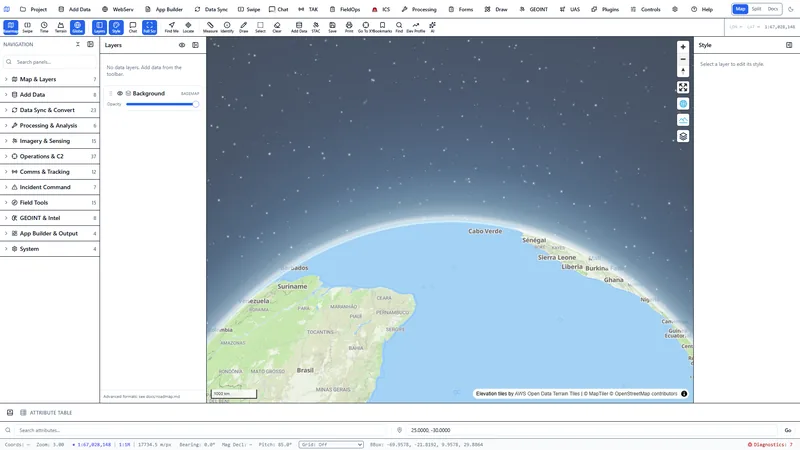Open the Elev Profile tool
This screenshot has width=800, height=450.
(x=416, y=27)
